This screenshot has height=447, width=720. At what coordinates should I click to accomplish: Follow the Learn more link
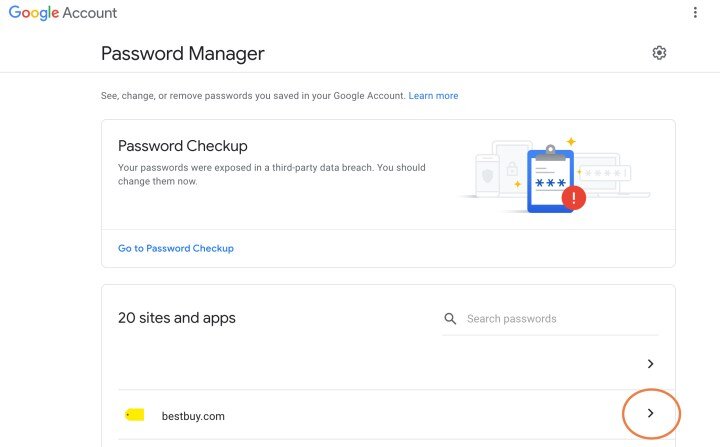[433, 96]
